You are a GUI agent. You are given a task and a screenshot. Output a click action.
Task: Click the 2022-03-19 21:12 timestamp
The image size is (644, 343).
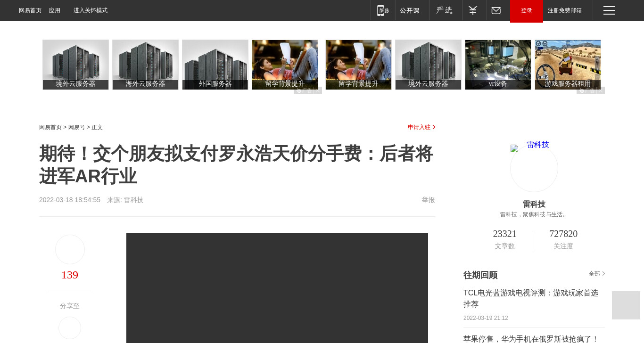coord(486,318)
